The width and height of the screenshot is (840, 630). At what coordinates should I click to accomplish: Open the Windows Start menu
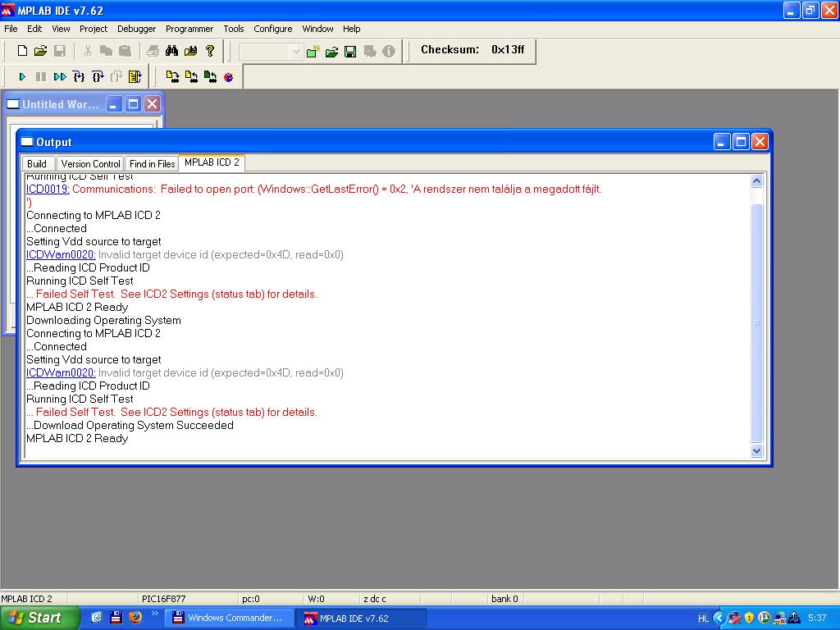point(40,618)
